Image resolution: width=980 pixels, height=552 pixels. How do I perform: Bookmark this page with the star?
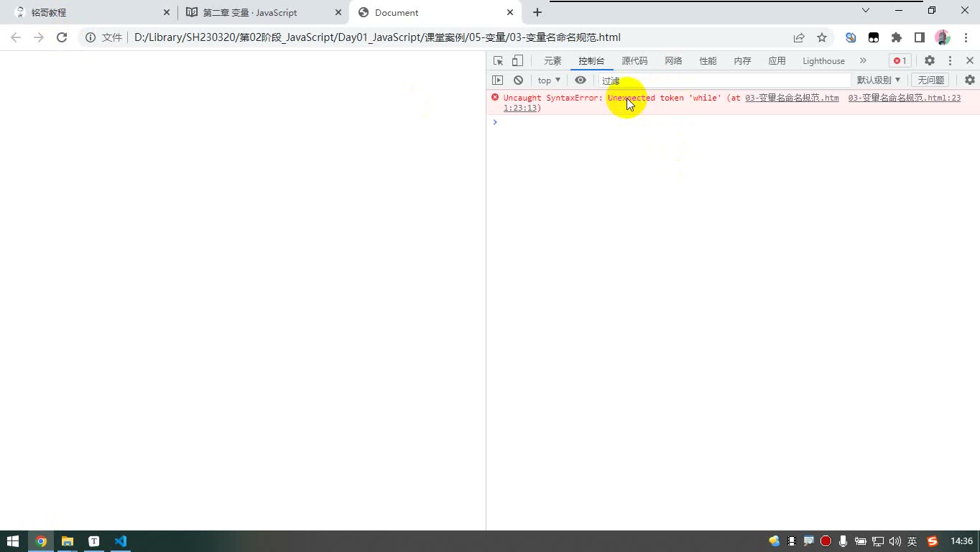[x=822, y=37]
